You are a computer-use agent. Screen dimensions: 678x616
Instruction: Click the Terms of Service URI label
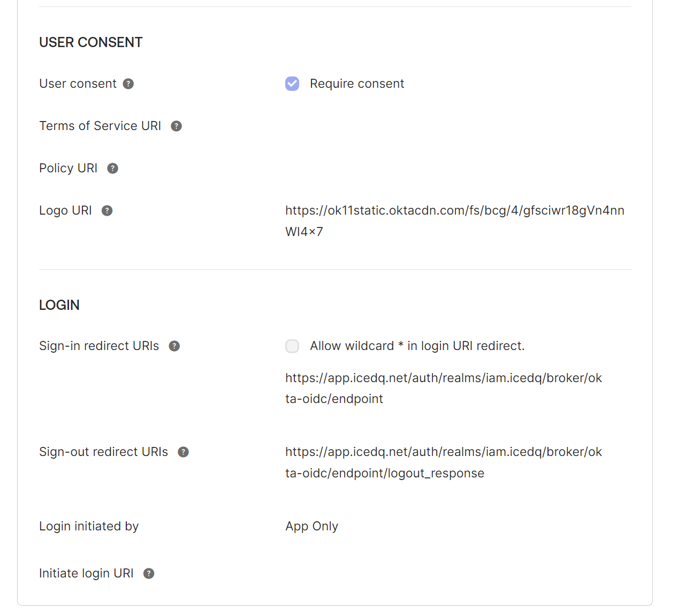pyautogui.click(x=100, y=126)
